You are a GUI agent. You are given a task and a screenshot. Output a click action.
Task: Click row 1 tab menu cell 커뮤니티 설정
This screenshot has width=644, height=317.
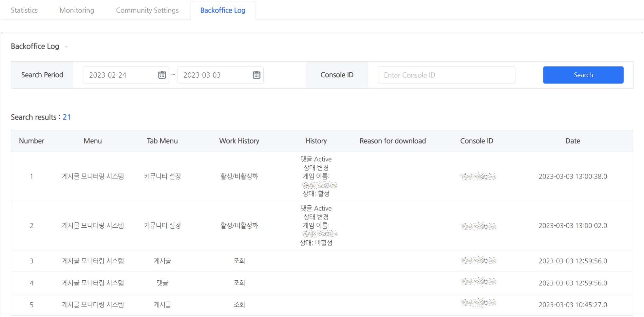point(162,177)
